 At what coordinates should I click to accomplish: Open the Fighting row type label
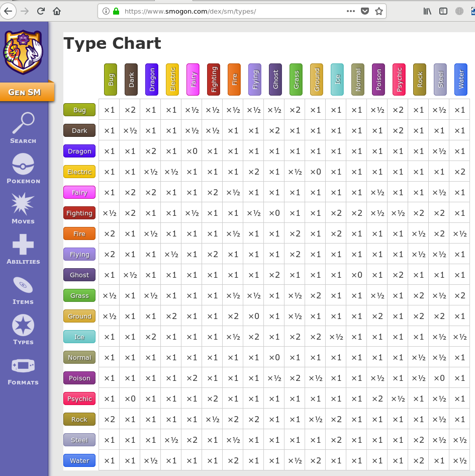pyautogui.click(x=79, y=213)
